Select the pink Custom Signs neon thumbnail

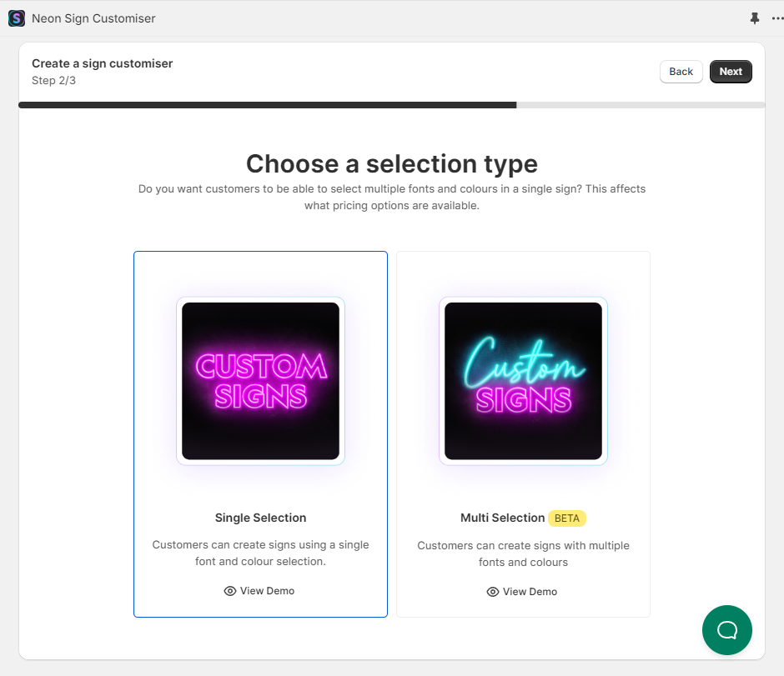(x=260, y=381)
